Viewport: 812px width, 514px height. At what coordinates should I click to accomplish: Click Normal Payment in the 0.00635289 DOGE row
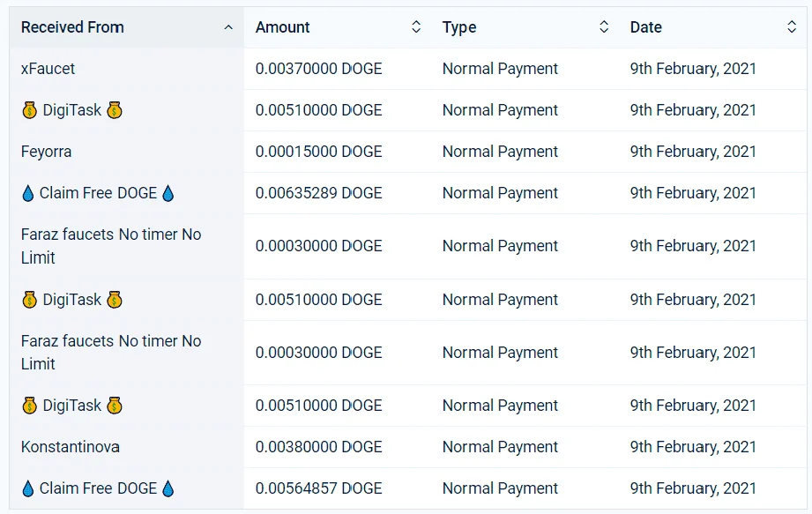pos(500,192)
